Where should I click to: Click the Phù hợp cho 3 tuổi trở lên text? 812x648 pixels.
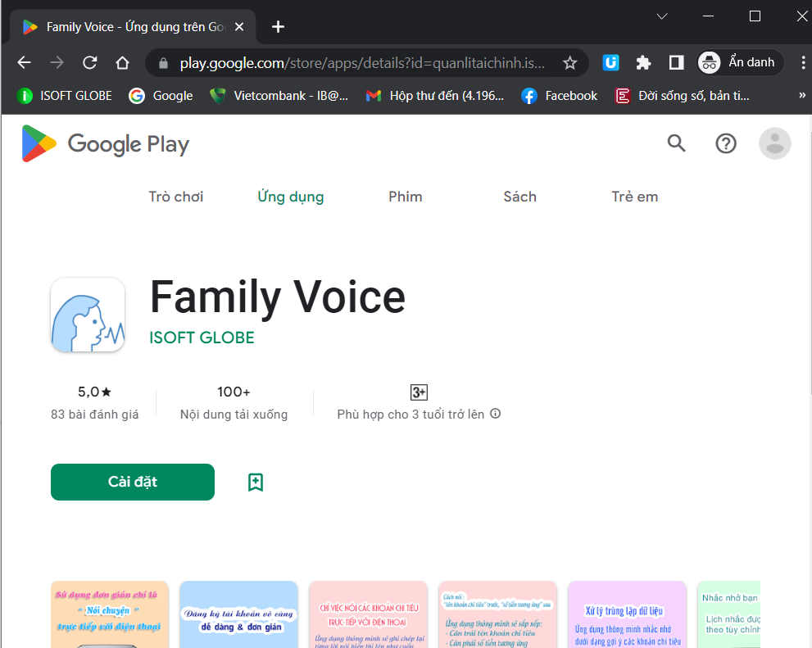coord(411,415)
